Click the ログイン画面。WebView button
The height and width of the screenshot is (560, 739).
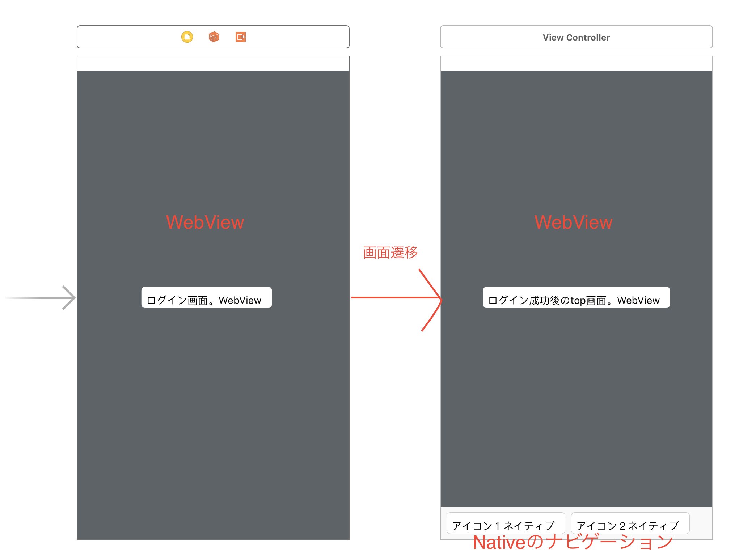coord(206,297)
